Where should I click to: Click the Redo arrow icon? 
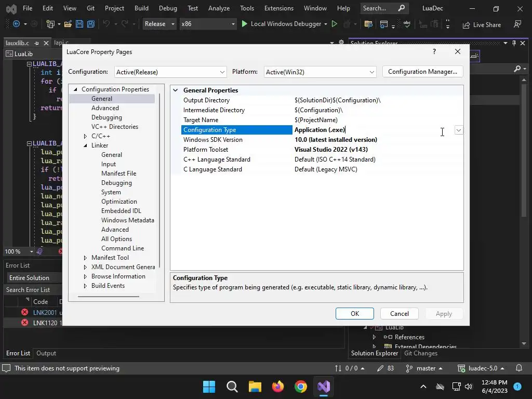click(x=125, y=24)
